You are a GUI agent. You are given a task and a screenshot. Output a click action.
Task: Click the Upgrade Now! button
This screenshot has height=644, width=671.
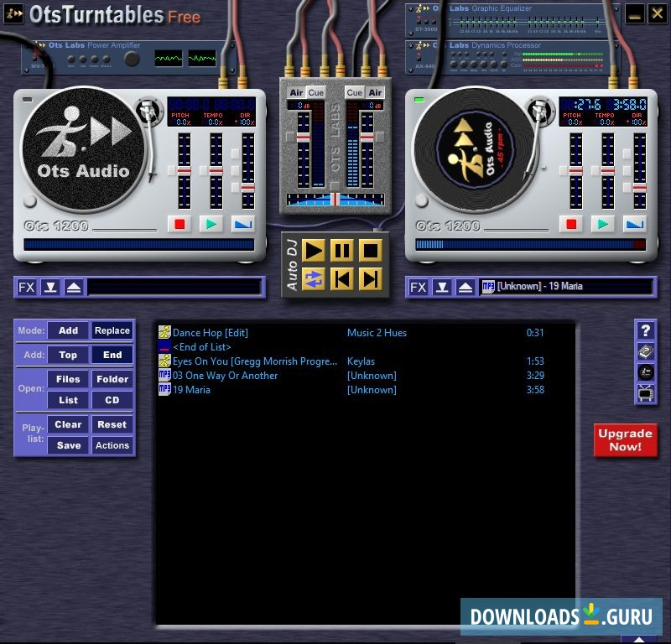(x=625, y=440)
